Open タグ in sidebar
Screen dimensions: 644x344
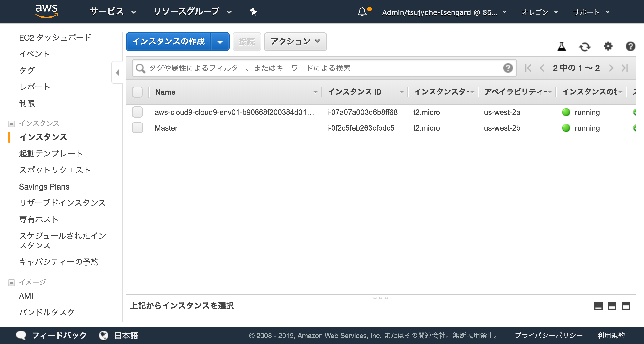pyautogui.click(x=27, y=70)
